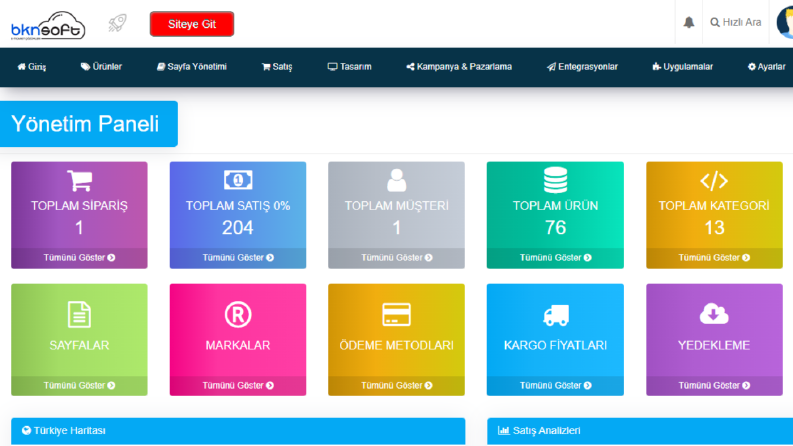Open notifications bell
This screenshot has width=793, height=446.
coord(689,22)
